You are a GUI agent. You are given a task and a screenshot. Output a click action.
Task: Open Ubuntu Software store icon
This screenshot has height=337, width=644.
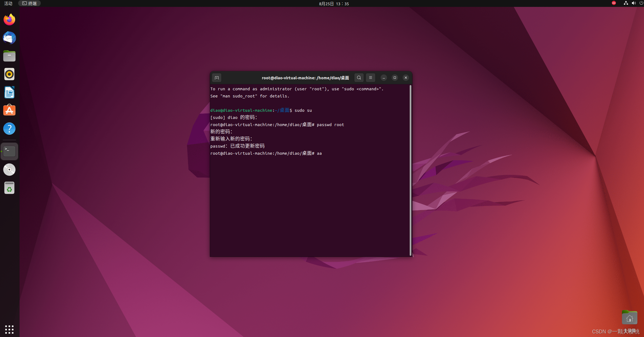coord(9,110)
